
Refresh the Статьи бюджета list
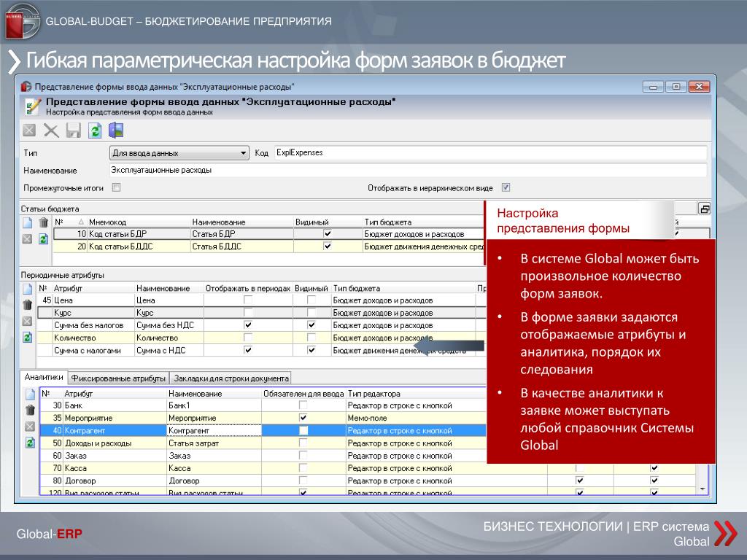(x=43, y=238)
